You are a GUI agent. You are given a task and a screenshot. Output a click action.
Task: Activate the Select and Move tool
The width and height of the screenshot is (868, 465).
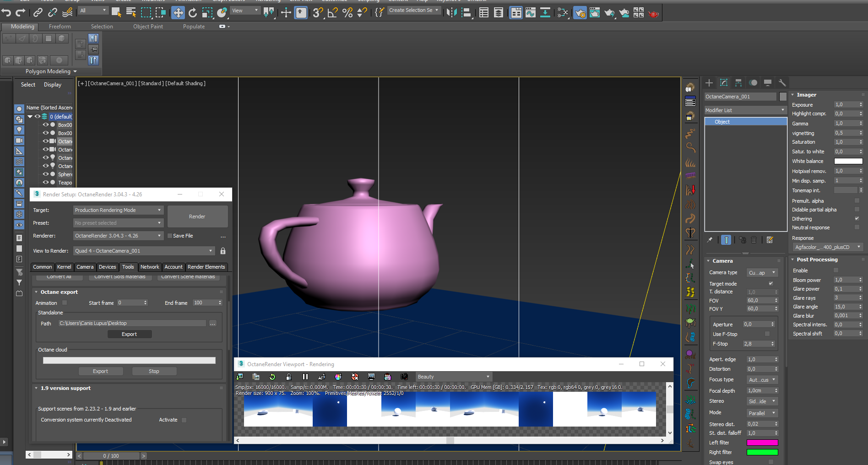178,12
